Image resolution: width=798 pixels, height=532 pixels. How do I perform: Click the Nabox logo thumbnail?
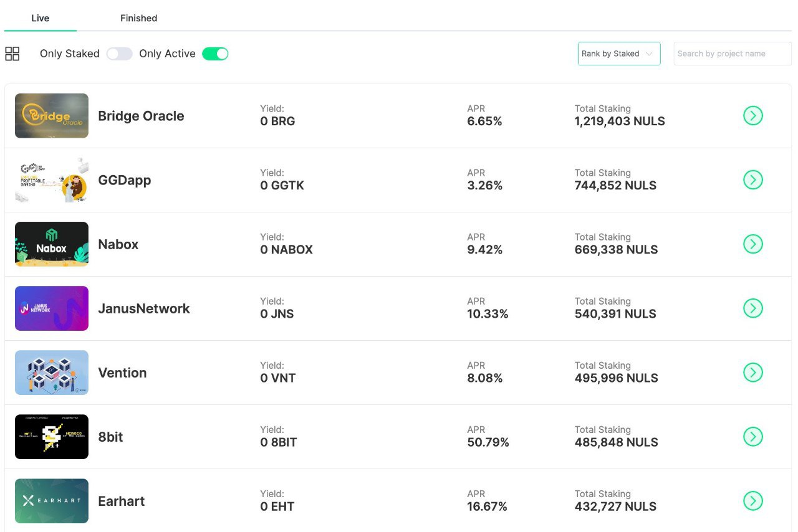coord(52,244)
